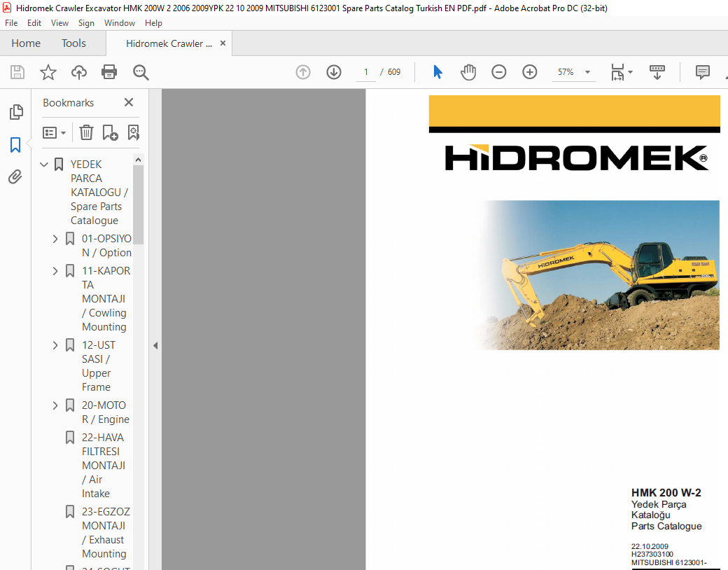Toggle the Bookmarks panel icon
The image size is (728, 570).
point(15,145)
